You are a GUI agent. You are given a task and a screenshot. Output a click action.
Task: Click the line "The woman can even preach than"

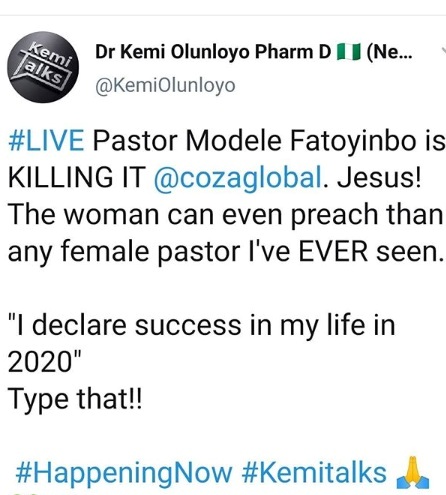pyautogui.click(x=225, y=215)
